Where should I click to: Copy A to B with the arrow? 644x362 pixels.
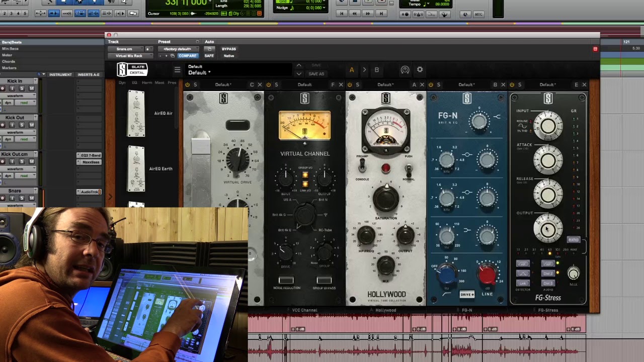click(x=364, y=70)
